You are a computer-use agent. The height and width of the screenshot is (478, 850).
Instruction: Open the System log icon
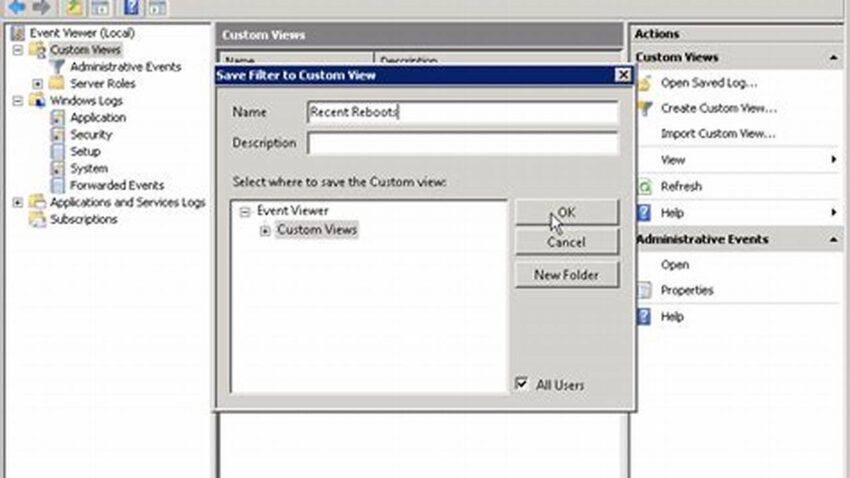57,169
